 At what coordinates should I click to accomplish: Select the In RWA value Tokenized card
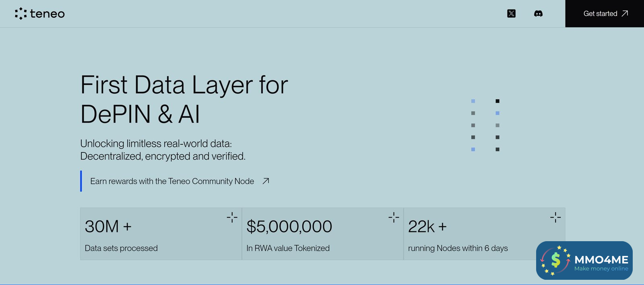pyautogui.click(x=322, y=234)
